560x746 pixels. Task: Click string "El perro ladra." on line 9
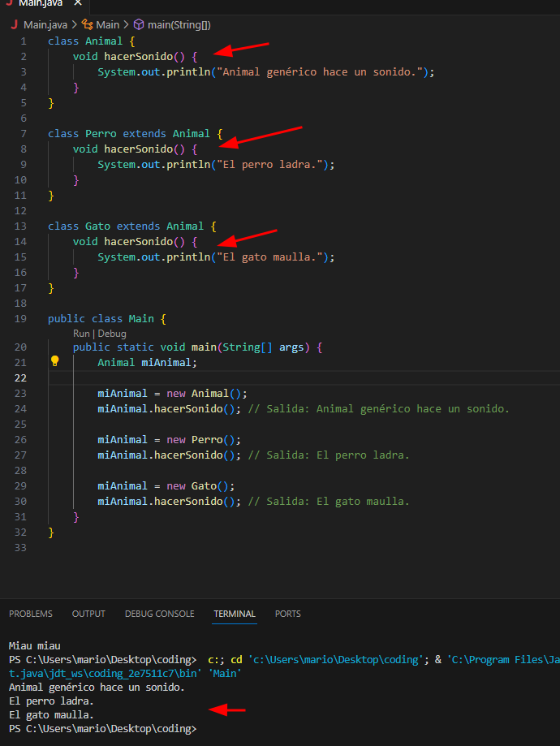point(269,165)
